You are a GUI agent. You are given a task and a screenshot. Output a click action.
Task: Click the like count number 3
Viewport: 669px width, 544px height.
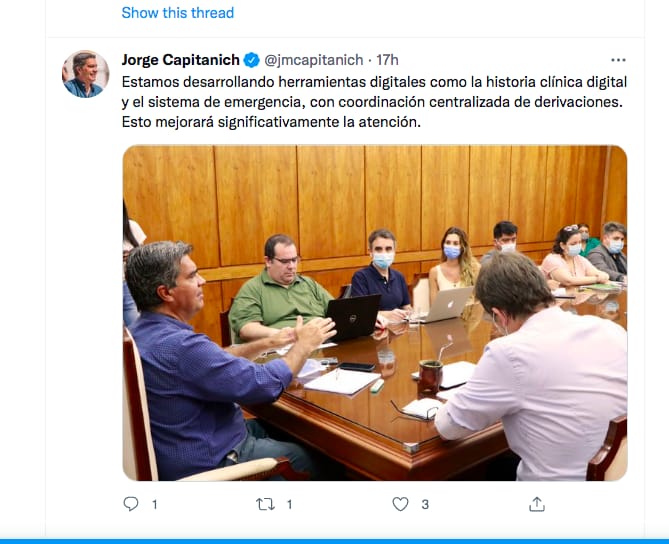[x=425, y=505]
